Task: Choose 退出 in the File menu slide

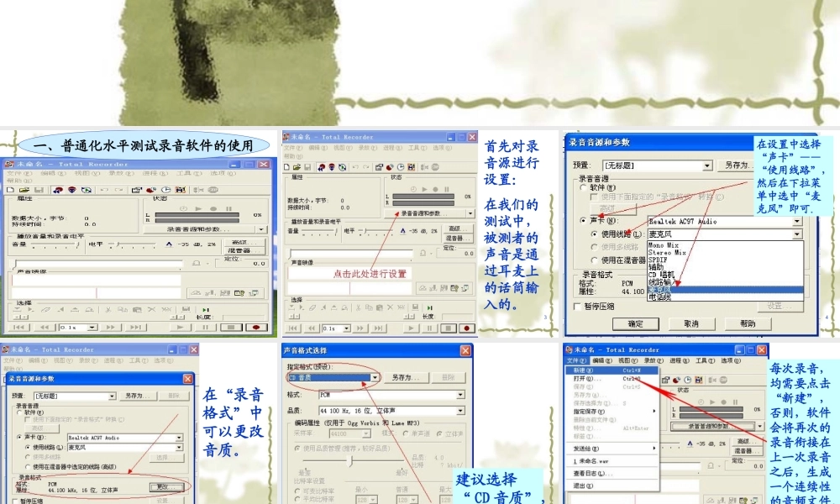Action: coord(612,486)
